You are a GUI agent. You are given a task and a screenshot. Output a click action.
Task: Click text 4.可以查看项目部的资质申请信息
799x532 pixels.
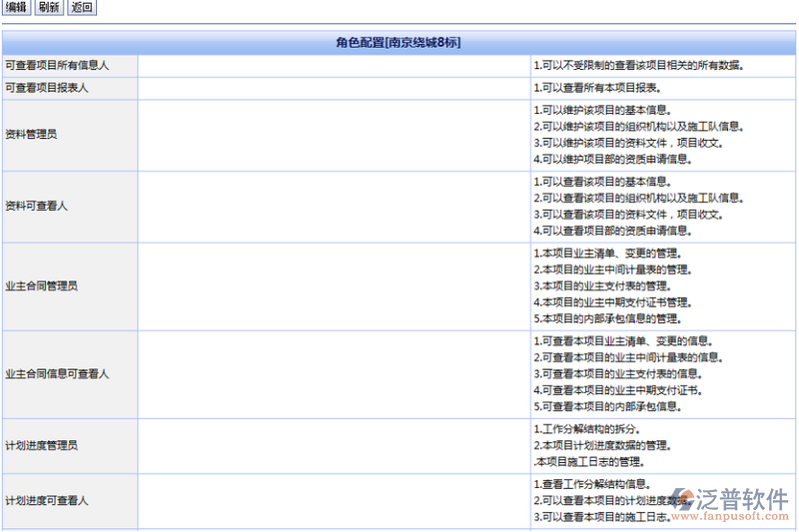click(613, 231)
